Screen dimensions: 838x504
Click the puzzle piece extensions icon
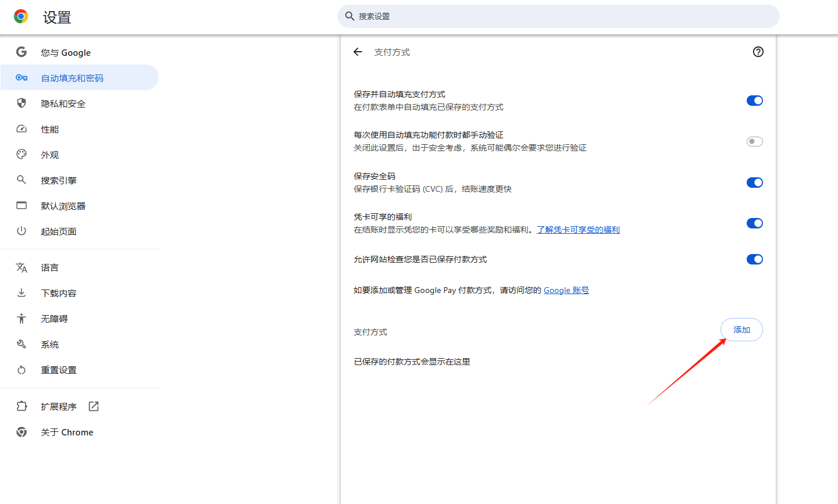pos(22,406)
